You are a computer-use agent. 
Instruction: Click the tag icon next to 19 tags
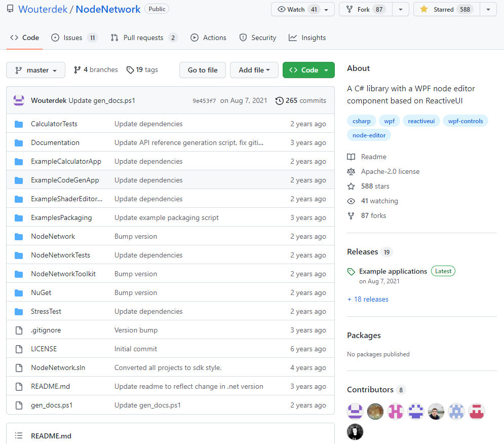pyautogui.click(x=130, y=70)
